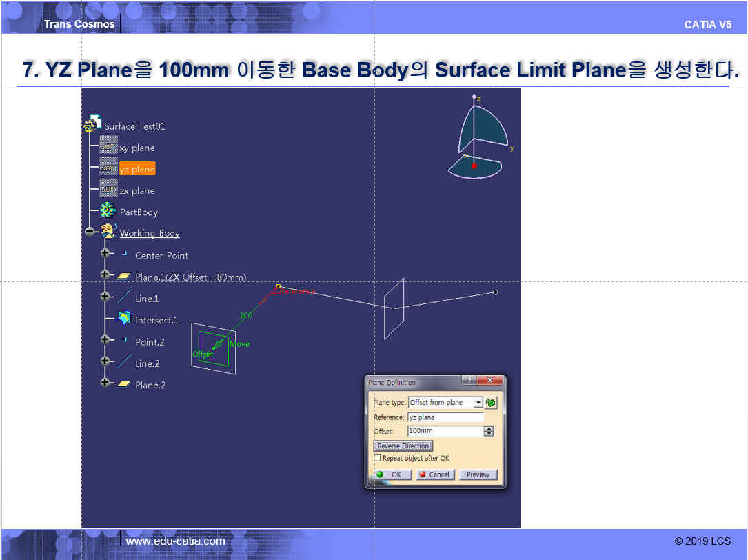Click the Intersect.1 feature icon
Viewport: 748px width, 560px height.
pos(124,318)
